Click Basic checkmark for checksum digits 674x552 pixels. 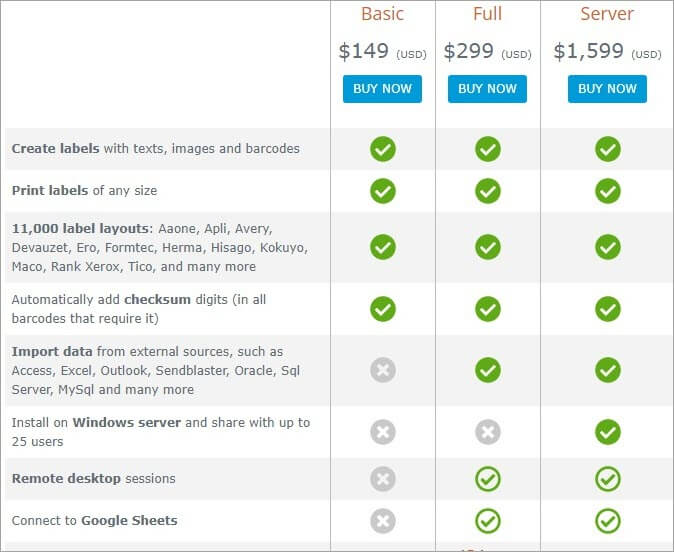coord(383,309)
